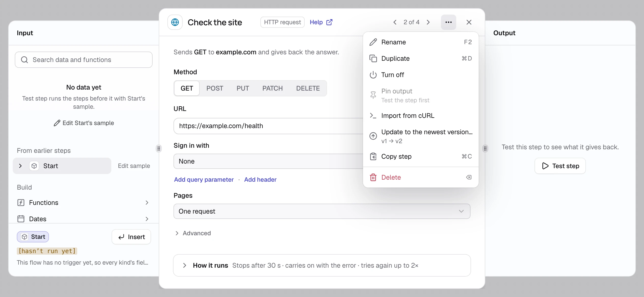
Task: Open the Pages One request dropdown
Action: coord(322,211)
